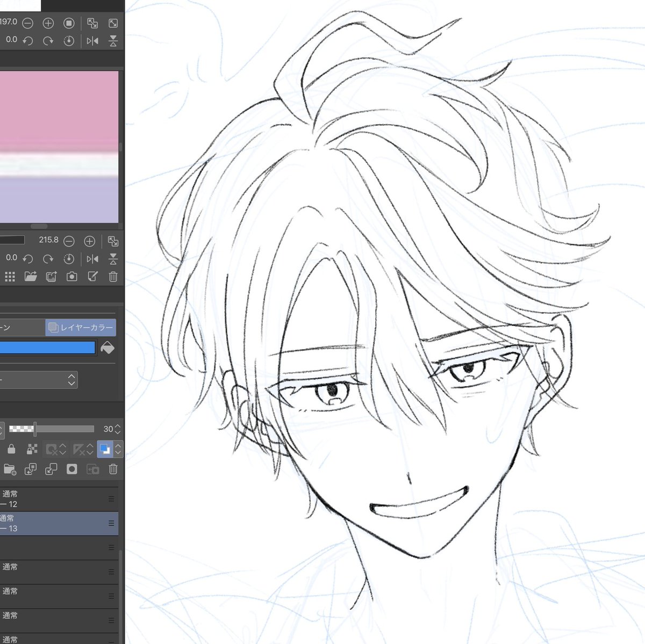
Task: Flip canvas vertically in the Navigator
Action: tap(113, 41)
